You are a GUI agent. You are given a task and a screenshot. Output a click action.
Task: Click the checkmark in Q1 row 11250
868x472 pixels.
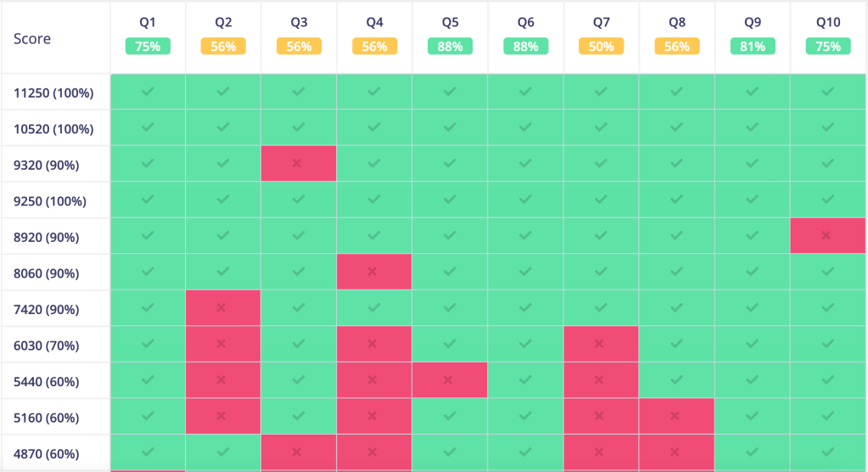click(x=148, y=91)
